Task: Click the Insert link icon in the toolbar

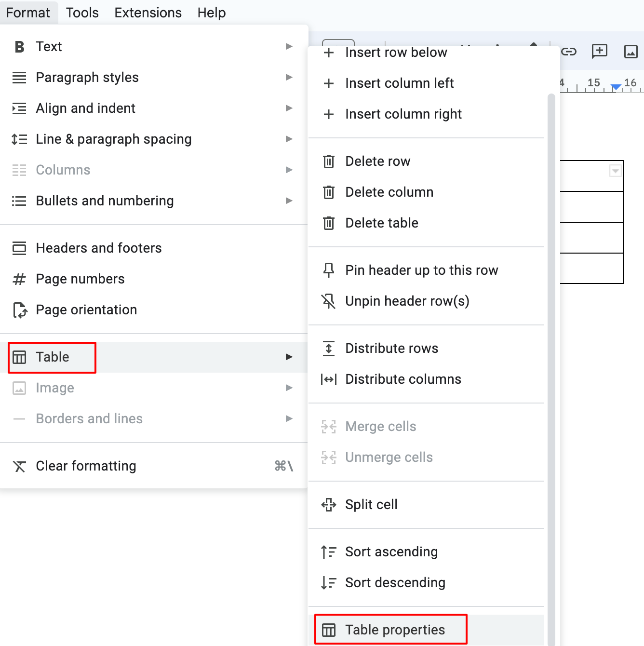Action: pos(569,51)
